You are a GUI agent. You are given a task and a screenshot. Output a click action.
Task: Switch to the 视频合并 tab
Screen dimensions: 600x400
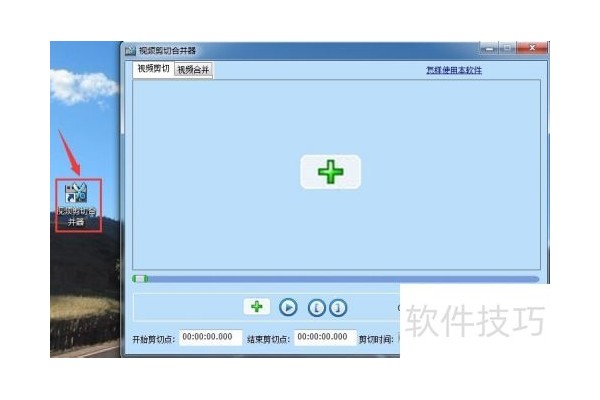pyautogui.click(x=193, y=70)
